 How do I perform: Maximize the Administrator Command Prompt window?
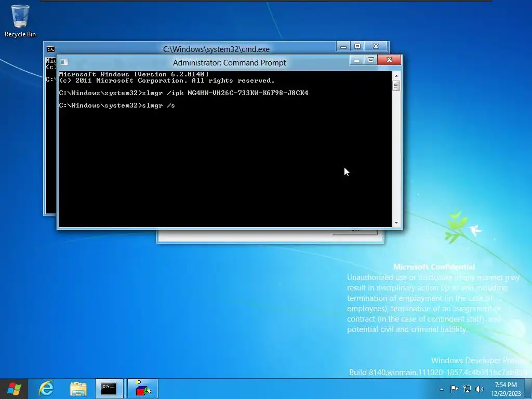[370, 60]
